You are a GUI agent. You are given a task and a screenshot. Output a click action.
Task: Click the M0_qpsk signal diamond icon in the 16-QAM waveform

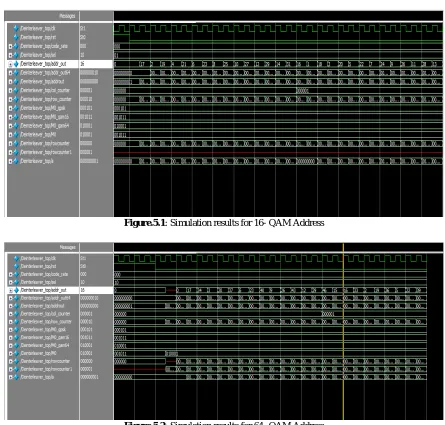16,108
